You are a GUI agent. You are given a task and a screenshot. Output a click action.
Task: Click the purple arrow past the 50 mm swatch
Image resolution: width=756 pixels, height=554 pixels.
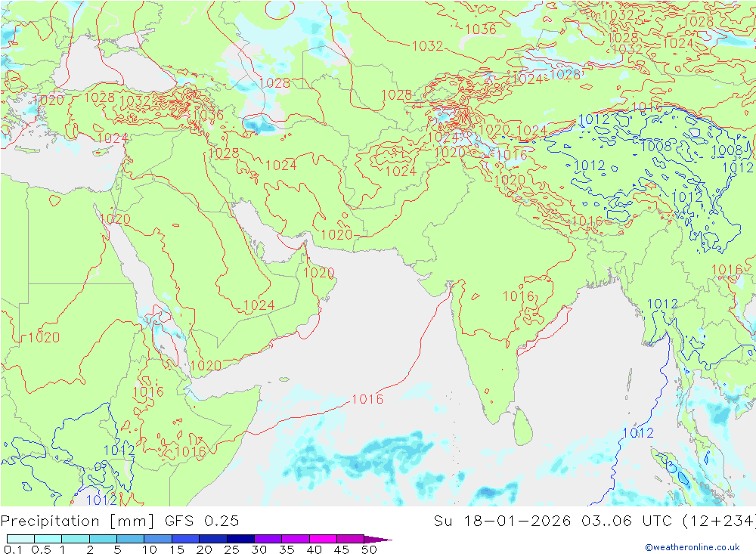click(379, 539)
